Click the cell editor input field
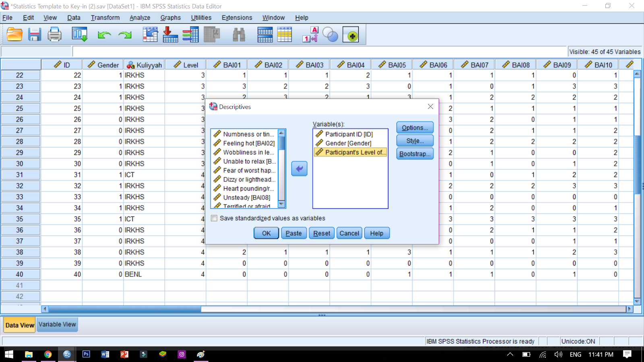Viewport: 644px width, 362px height. click(319, 51)
